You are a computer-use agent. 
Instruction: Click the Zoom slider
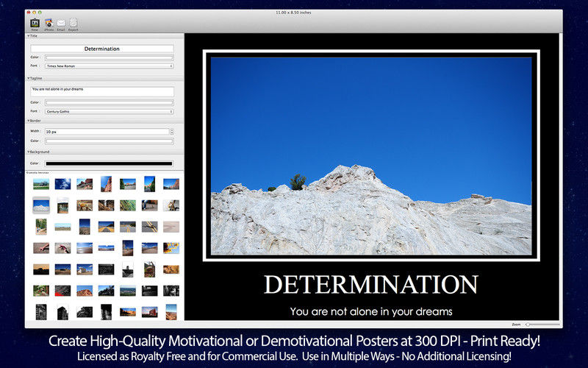coord(543,325)
